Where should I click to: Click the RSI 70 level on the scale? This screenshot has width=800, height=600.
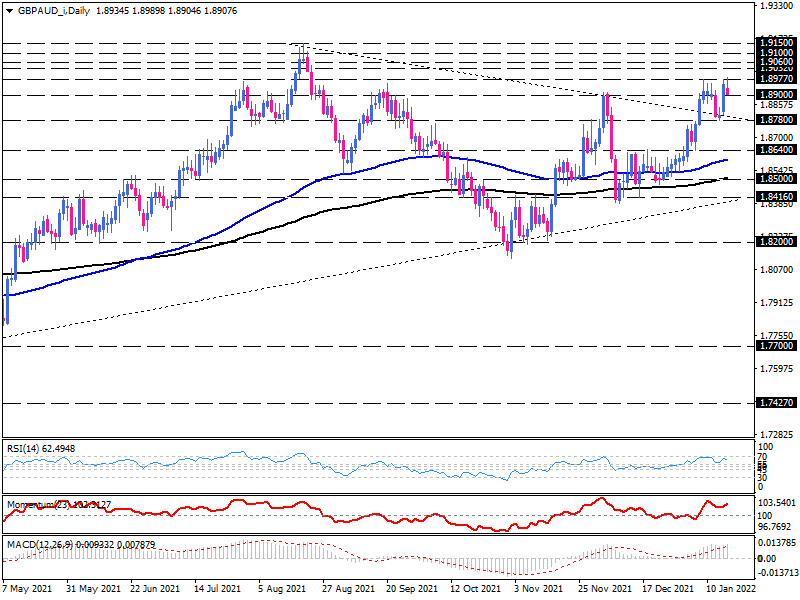[764, 456]
